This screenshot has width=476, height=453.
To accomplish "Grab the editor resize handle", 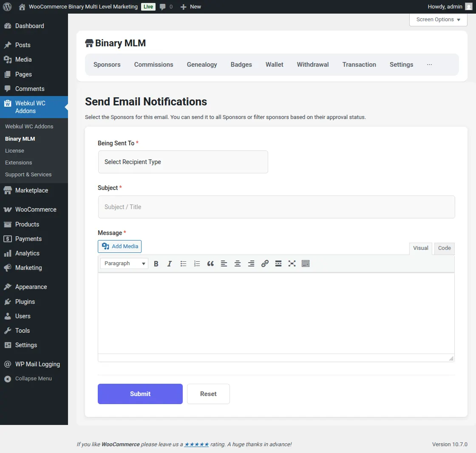I will coord(451,359).
